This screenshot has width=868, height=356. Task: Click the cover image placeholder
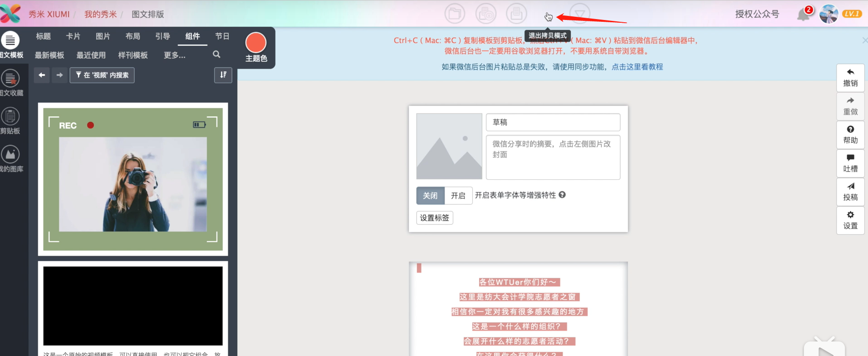449,146
